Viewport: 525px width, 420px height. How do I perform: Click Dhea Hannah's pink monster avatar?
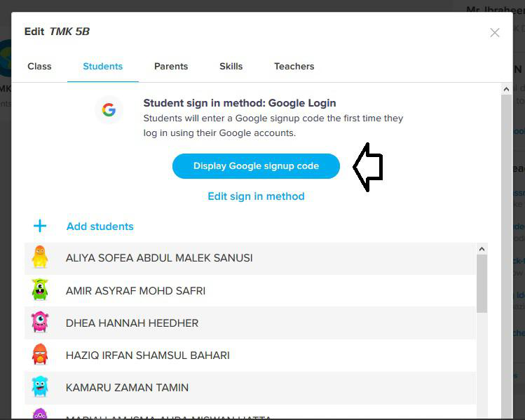pos(40,323)
